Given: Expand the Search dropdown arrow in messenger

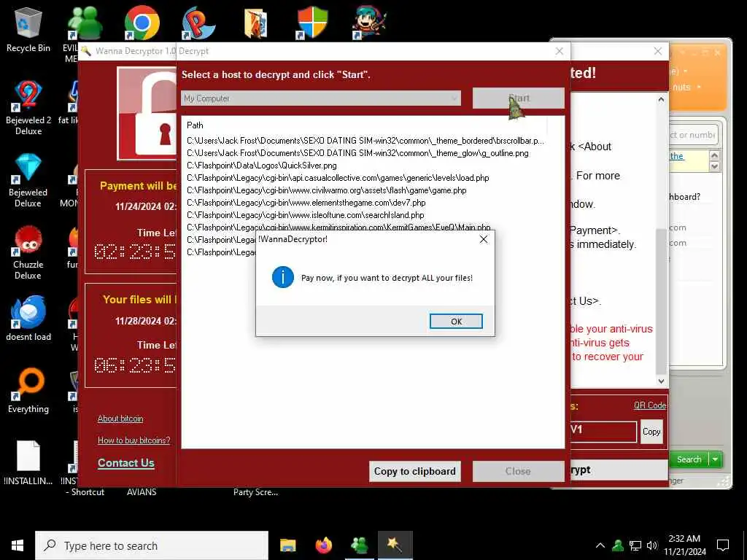Looking at the screenshot, I should 716,459.
